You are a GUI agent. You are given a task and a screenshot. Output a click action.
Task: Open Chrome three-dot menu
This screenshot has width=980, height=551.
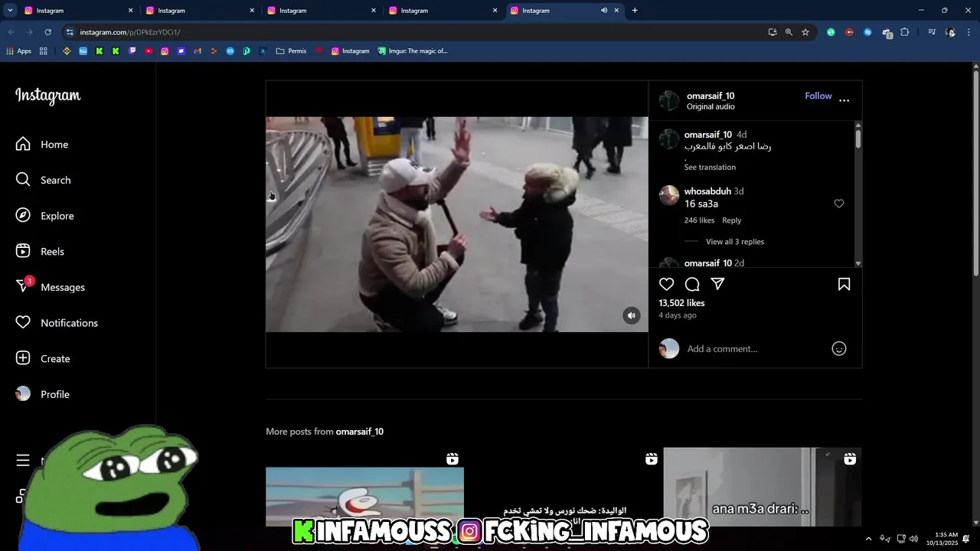[x=969, y=32]
